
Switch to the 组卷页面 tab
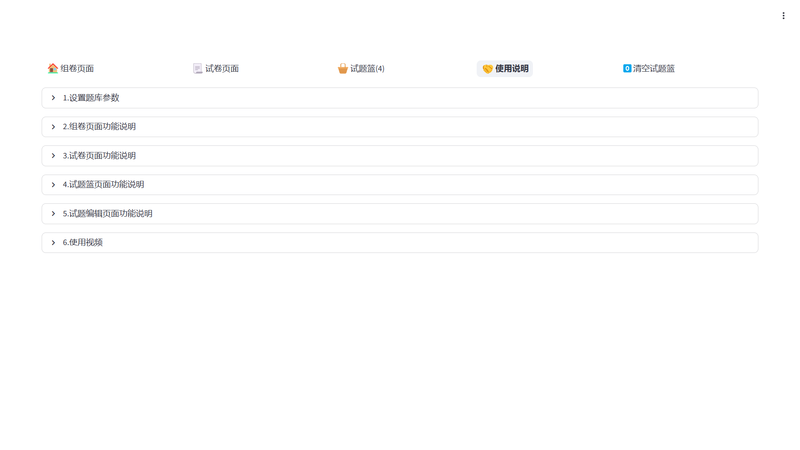71,68
